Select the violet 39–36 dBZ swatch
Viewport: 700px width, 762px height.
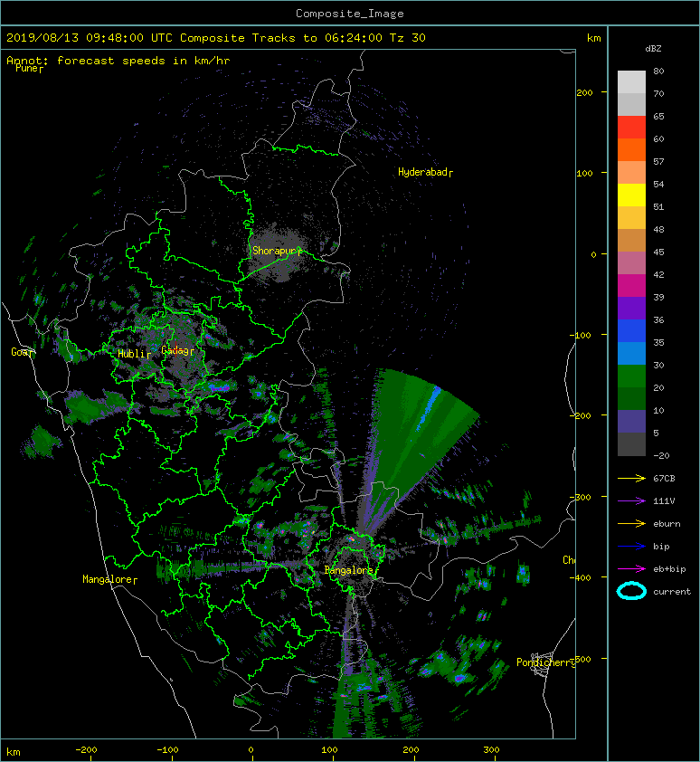(x=631, y=308)
